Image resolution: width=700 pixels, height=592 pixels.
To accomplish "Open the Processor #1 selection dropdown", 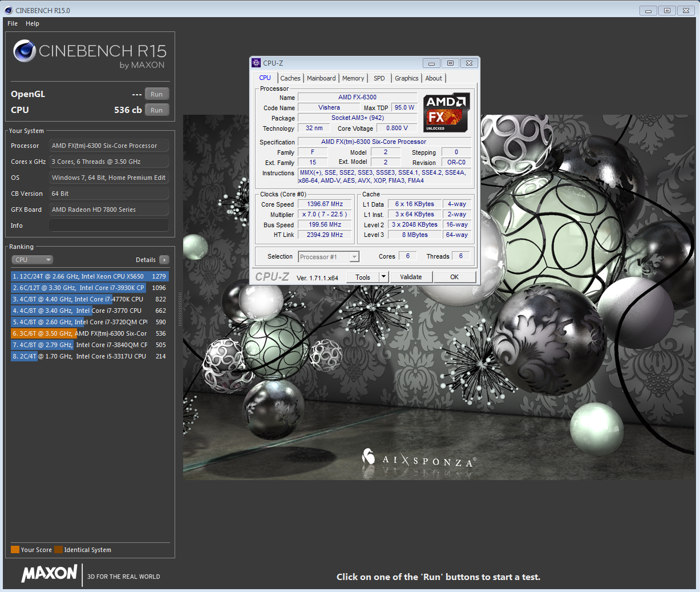I will pos(329,257).
